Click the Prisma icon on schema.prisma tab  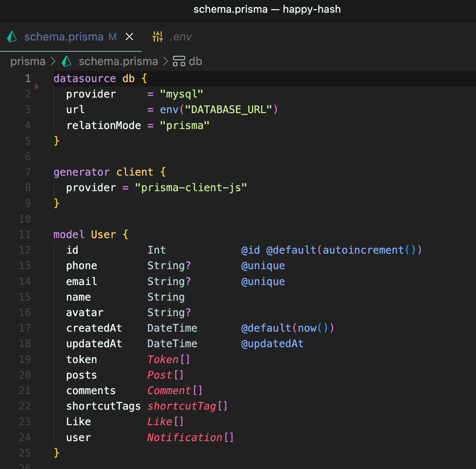12,37
